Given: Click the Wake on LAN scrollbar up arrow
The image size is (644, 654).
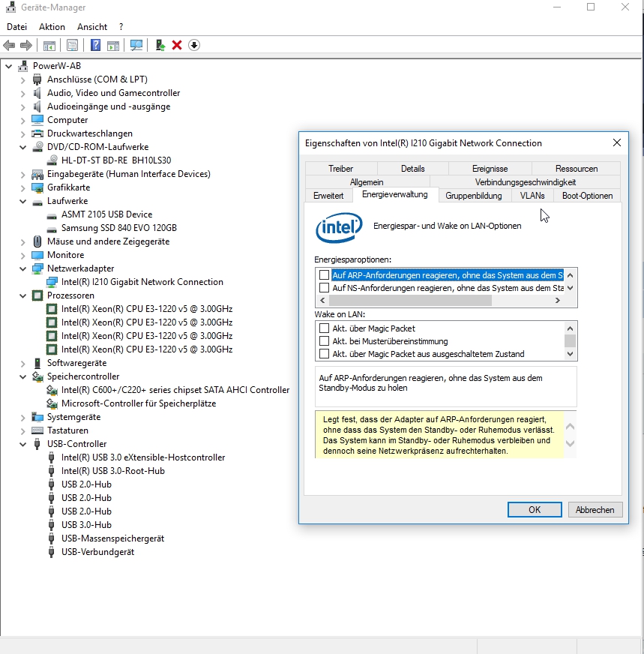Looking at the screenshot, I should [x=571, y=328].
